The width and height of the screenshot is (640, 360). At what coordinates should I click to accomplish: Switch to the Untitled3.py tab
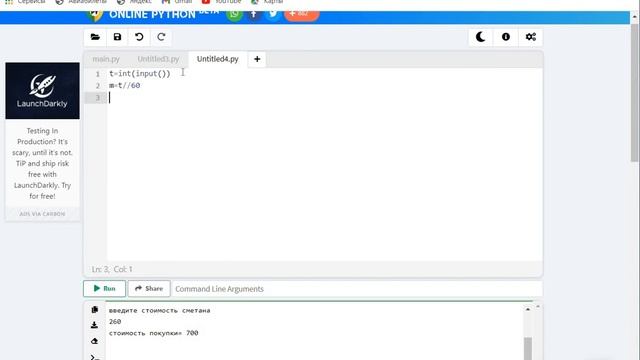[158, 59]
